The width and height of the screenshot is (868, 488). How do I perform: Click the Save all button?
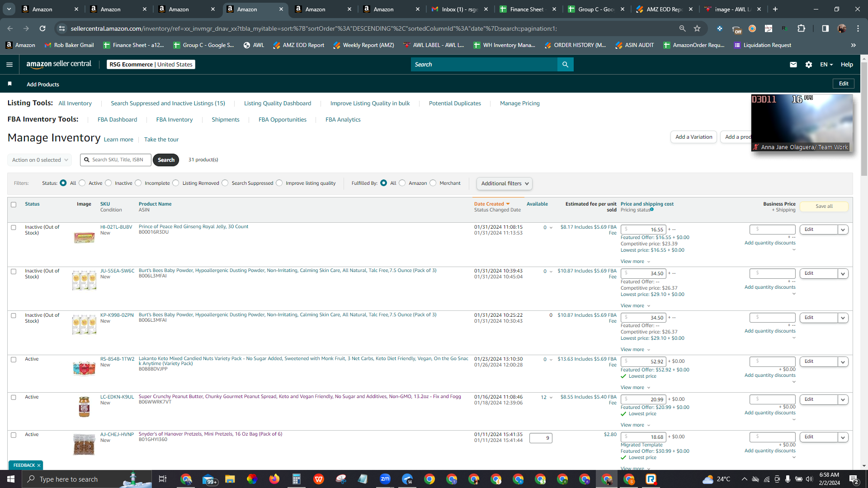tap(824, 206)
